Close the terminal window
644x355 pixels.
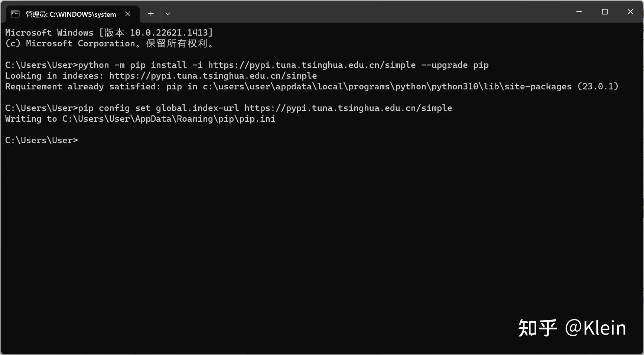tap(630, 12)
